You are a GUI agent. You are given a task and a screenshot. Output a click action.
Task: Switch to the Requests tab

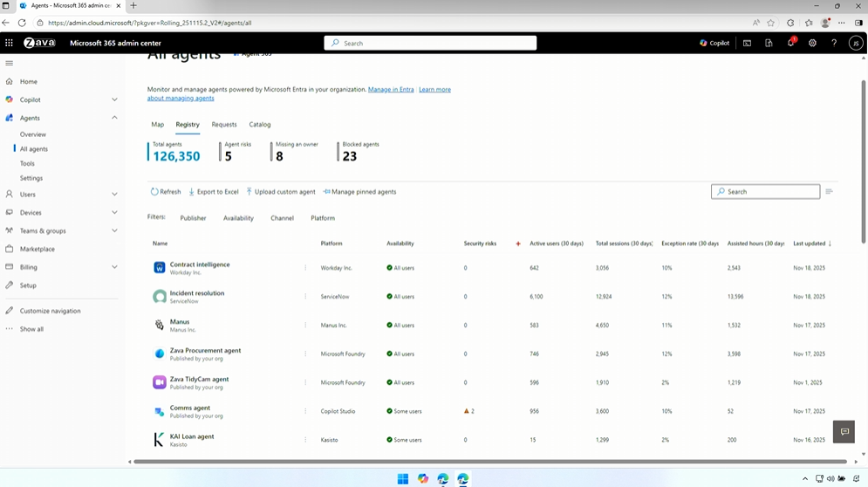coord(223,125)
